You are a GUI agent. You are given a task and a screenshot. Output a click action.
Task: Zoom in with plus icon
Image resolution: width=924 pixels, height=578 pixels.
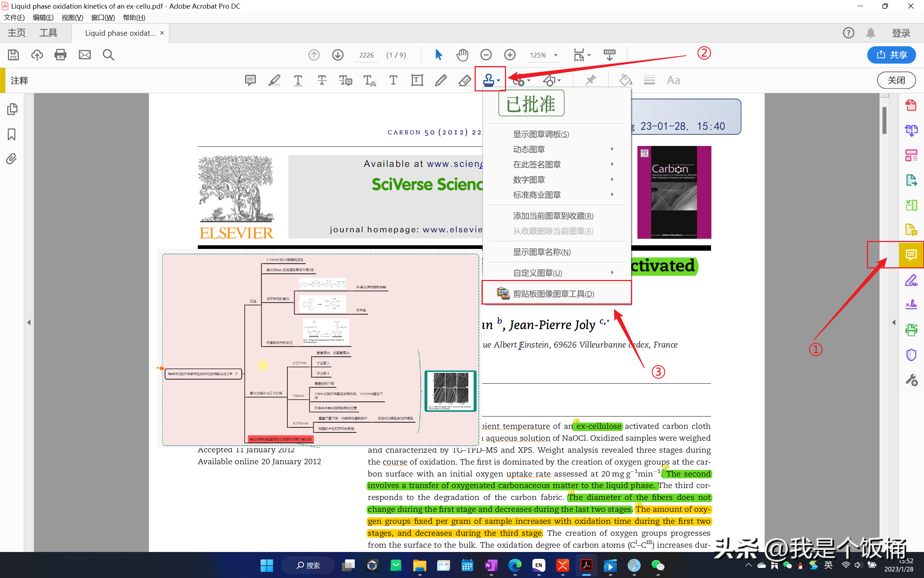click(x=510, y=55)
